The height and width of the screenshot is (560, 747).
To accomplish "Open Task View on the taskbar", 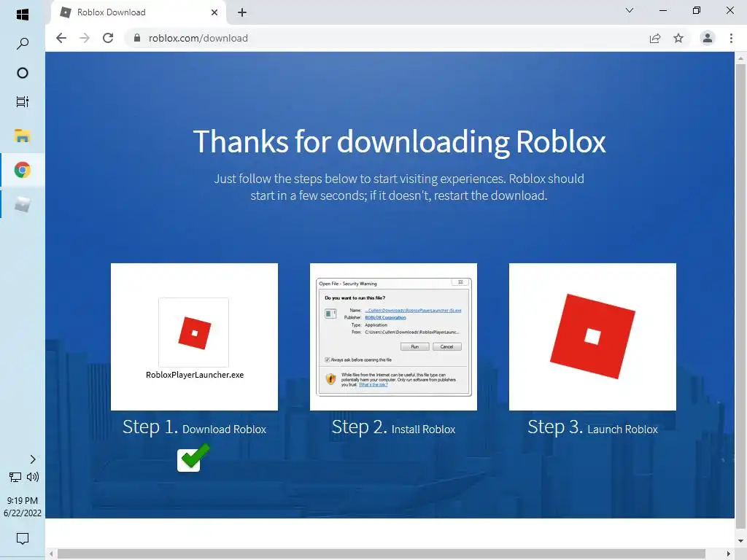I will point(23,102).
